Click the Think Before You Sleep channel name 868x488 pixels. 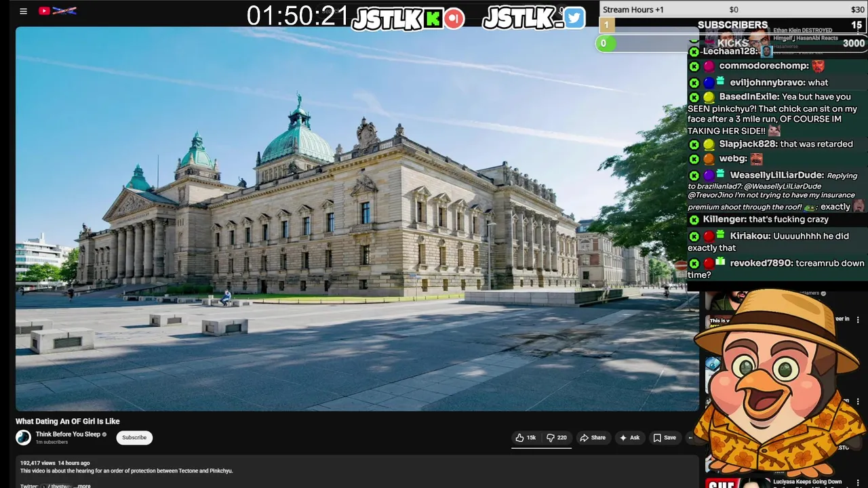[x=68, y=434]
